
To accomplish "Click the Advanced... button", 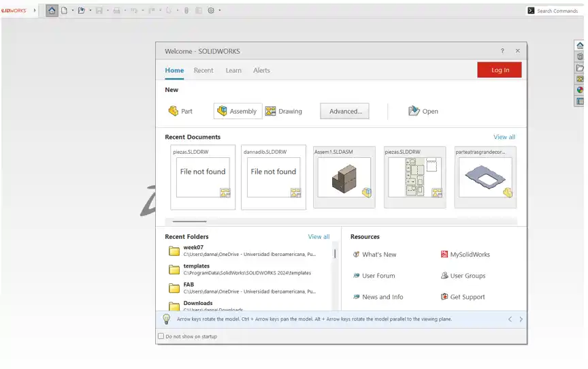I will [344, 111].
